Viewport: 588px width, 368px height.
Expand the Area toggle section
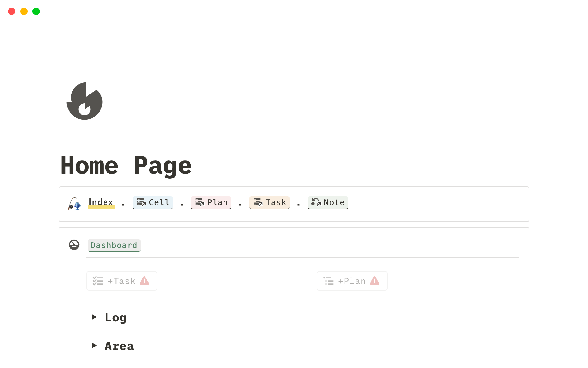point(94,346)
